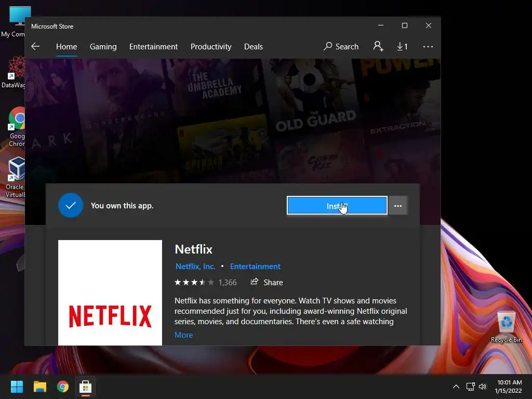532x399 pixels.
Task: Close the Microsoft Store window
Action: pos(429,25)
